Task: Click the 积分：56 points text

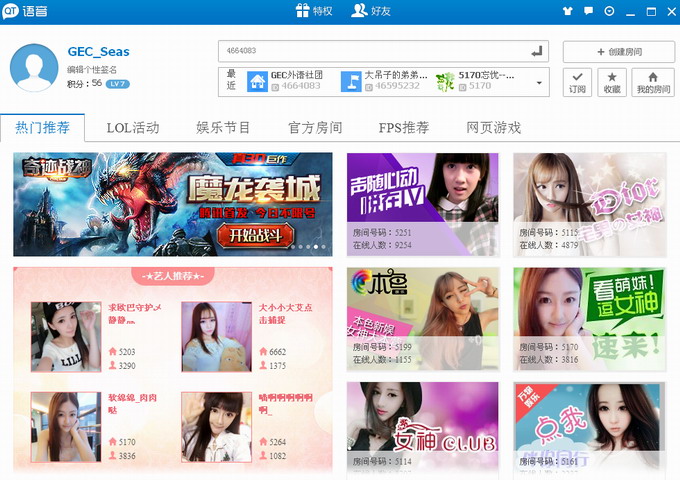Action: coord(85,84)
